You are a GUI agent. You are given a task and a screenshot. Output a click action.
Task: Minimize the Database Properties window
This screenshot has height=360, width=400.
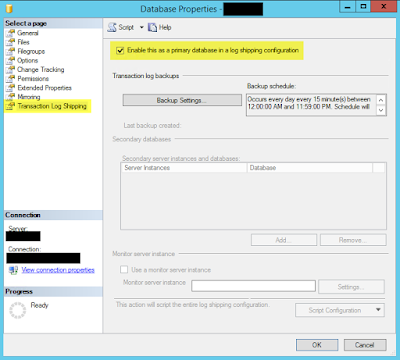point(348,6)
